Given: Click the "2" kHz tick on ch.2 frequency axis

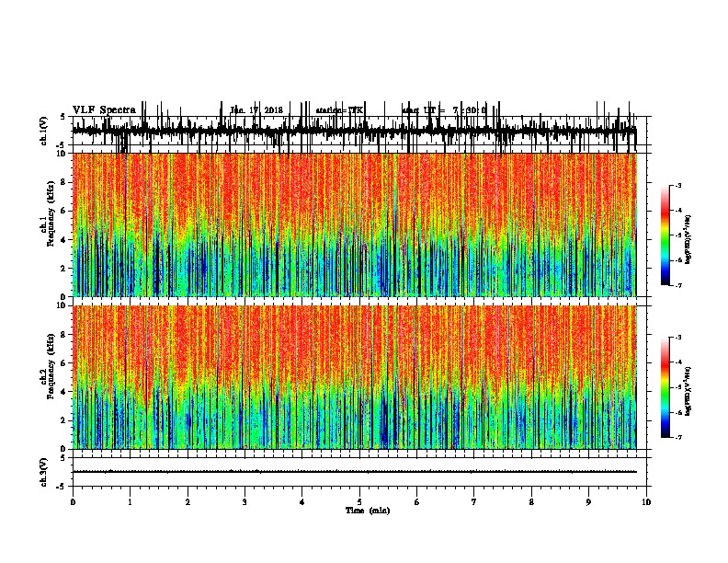Looking at the screenshot, I should (x=64, y=420).
